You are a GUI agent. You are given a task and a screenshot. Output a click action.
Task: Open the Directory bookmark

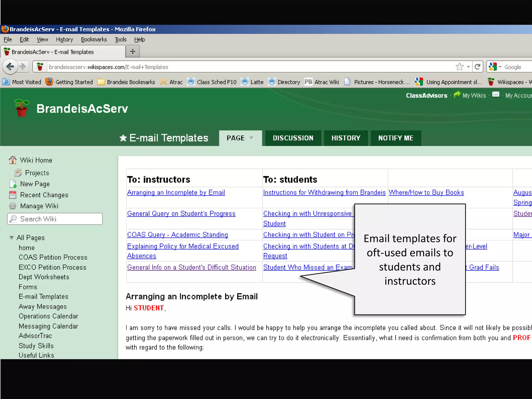[284, 82]
